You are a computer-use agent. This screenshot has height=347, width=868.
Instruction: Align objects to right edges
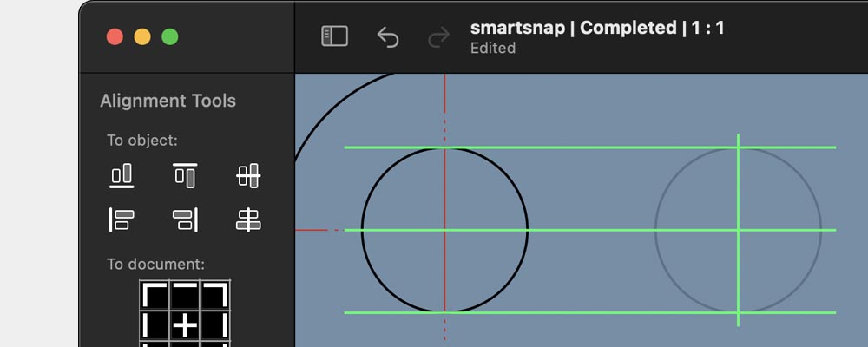185,219
